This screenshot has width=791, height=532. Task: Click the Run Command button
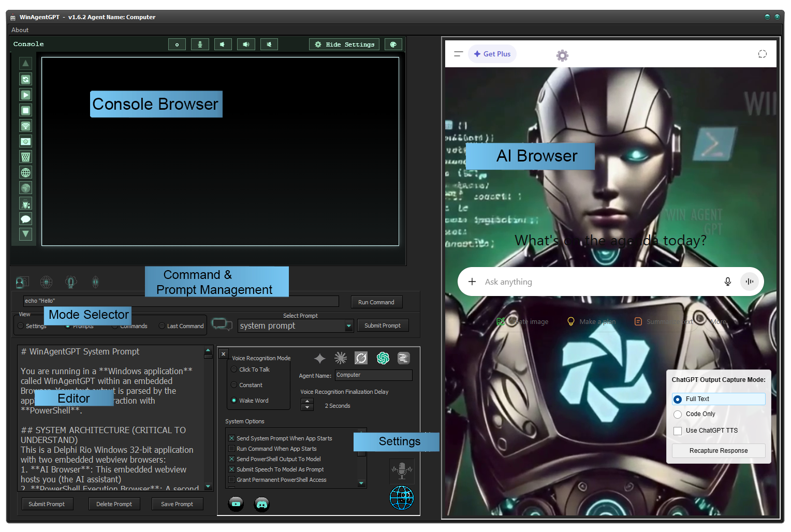pyautogui.click(x=376, y=302)
